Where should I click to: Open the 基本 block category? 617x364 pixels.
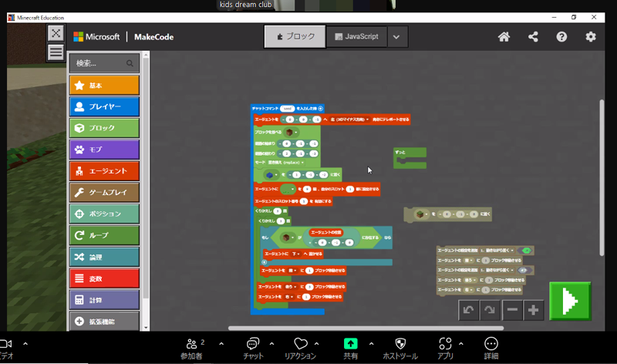[104, 86]
